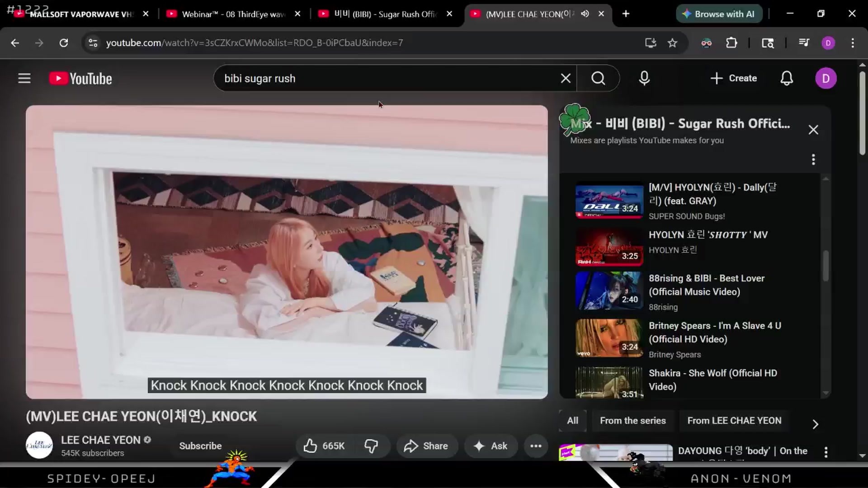Open Chrome profile D avatar
Viewport: 868px width, 488px height.
[828, 43]
